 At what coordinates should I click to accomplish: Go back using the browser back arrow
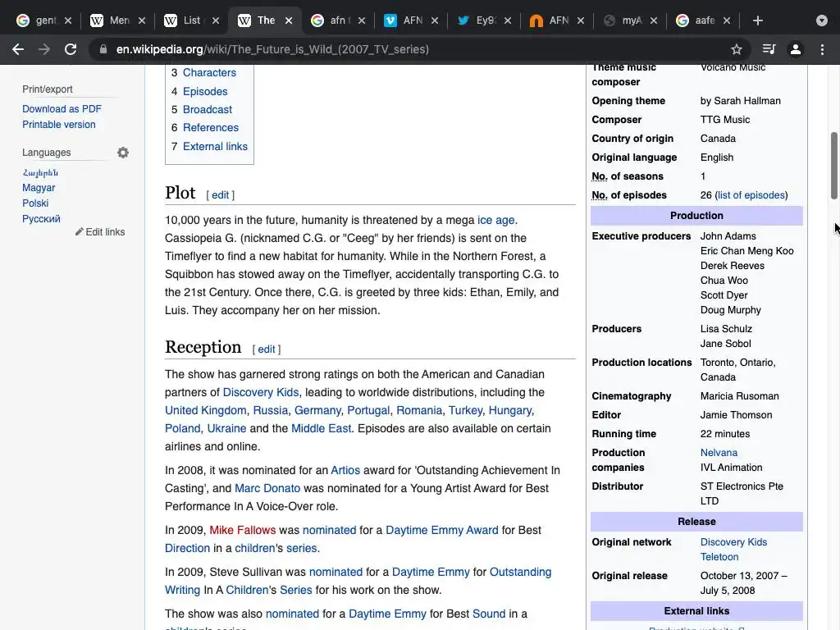pyautogui.click(x=18, y=49)
